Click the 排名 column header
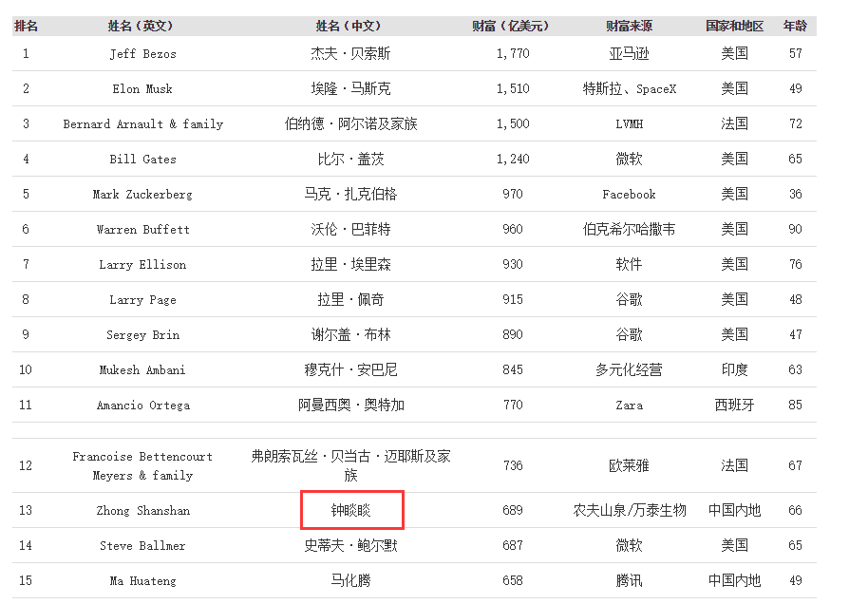This screenshot has width=868, height=604. pos(26,26)
